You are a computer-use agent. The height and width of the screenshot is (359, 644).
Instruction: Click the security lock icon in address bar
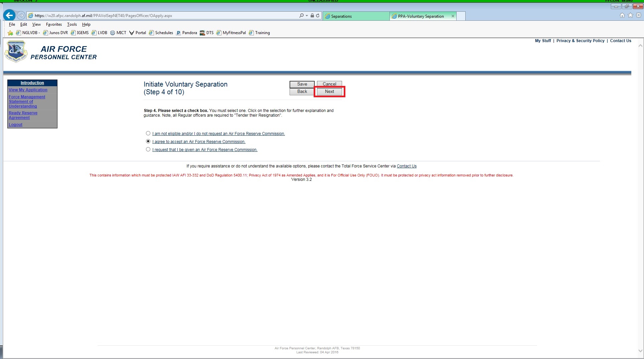coord(312,15)
